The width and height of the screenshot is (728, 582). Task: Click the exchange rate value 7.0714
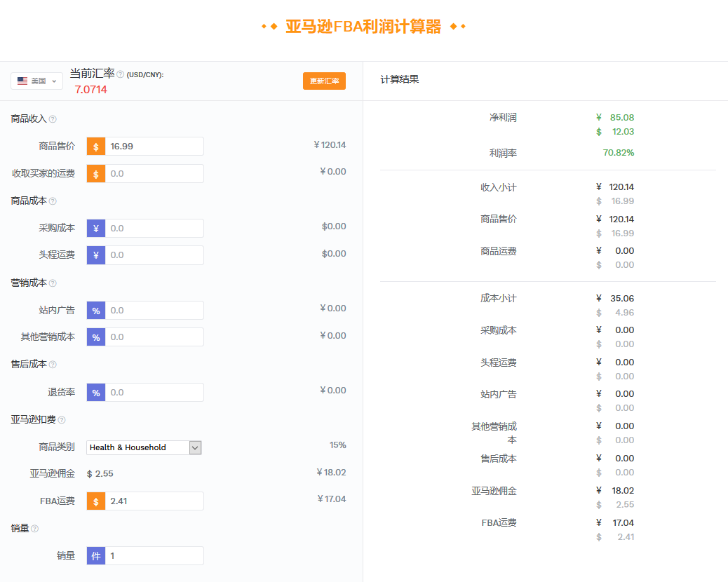(91, 90)
